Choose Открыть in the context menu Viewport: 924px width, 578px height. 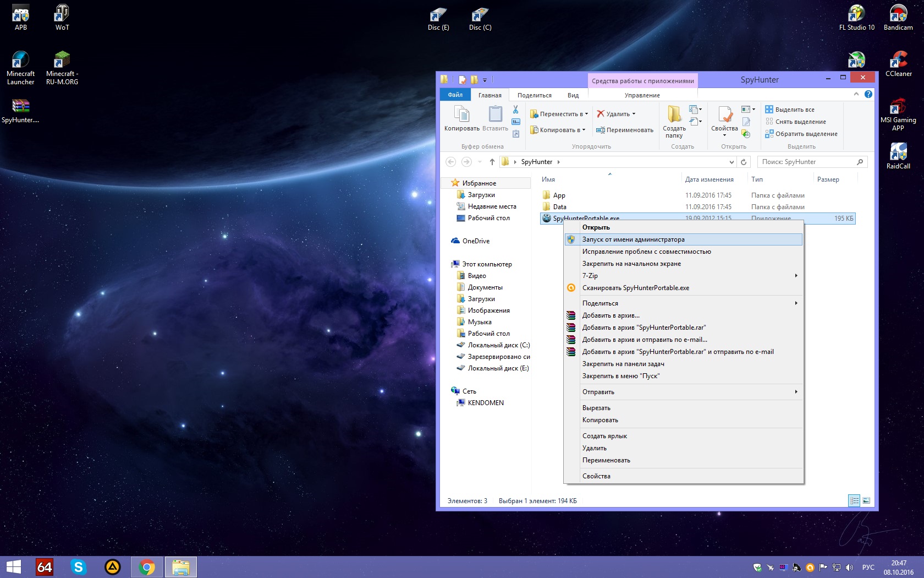[x=684, y=227]
